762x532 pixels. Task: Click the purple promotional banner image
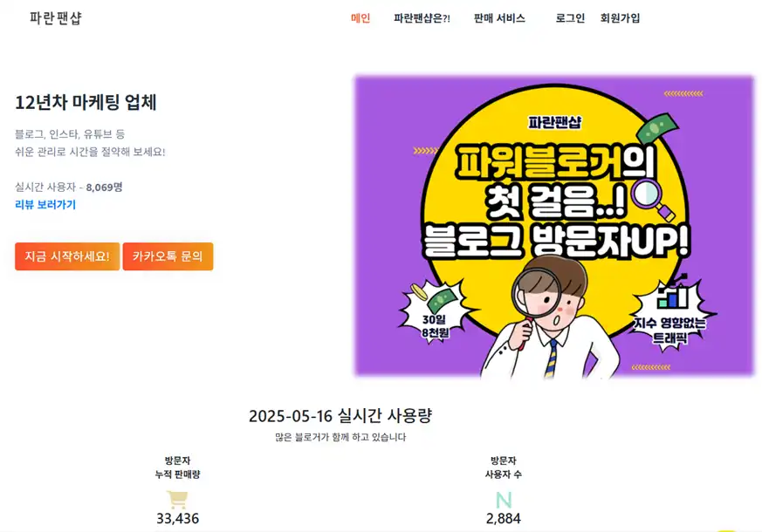click(554, 226)
